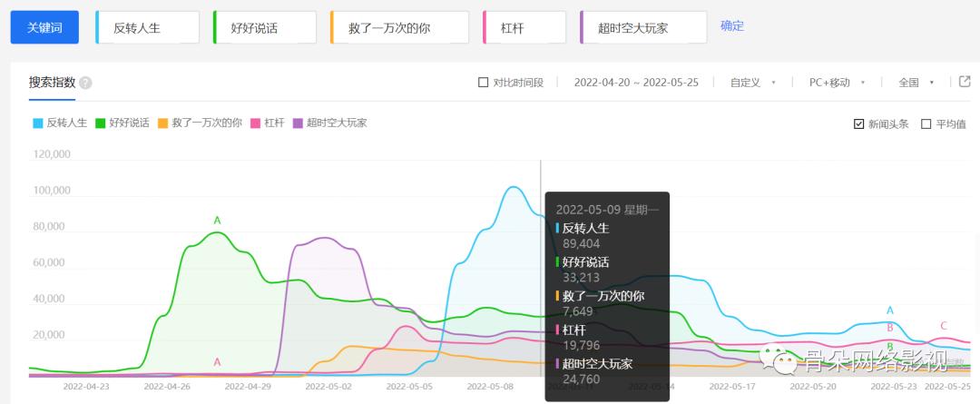Check the 平均值 checkbox
Screen dimensions: 980x404
tap(926, 123)
